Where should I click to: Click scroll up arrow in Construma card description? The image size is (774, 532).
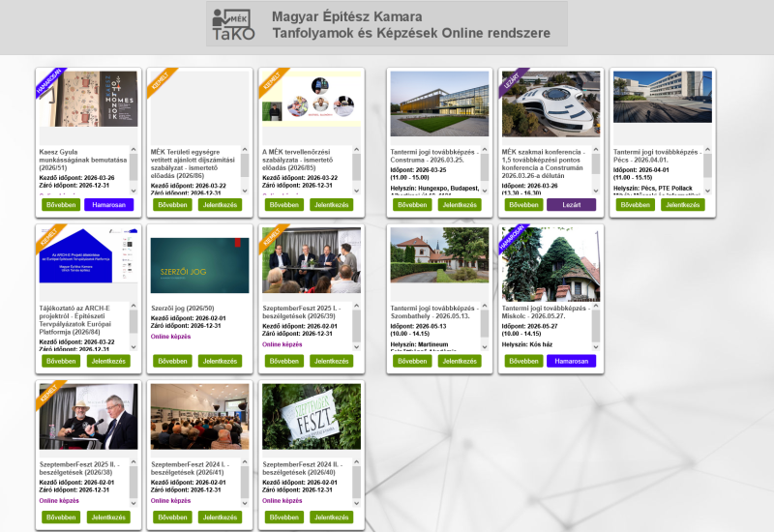pos(485,151)
